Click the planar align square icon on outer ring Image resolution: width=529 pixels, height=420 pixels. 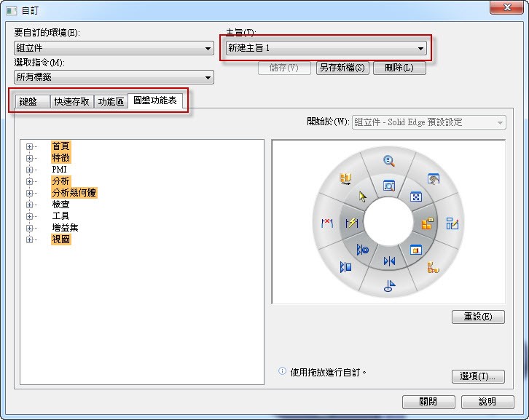point(345,267)
